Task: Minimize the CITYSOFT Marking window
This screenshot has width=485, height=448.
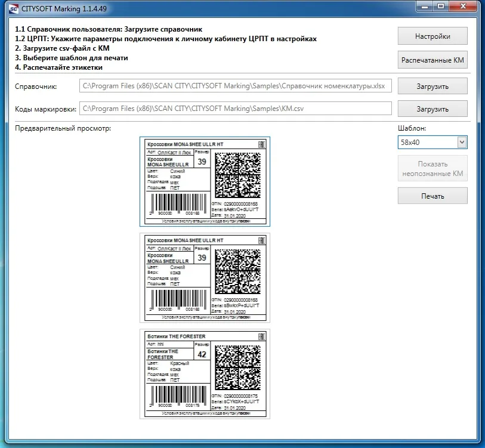Action: coord(425,7)
